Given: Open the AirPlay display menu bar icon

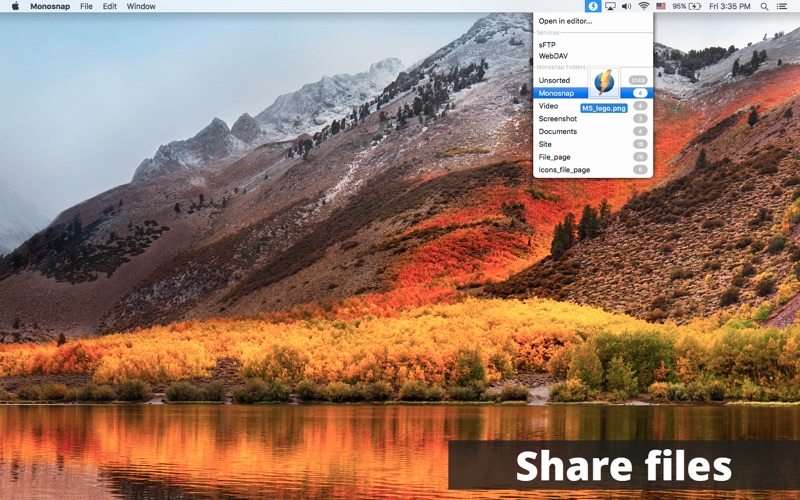Looking at the screenshot, I should 610,6.
